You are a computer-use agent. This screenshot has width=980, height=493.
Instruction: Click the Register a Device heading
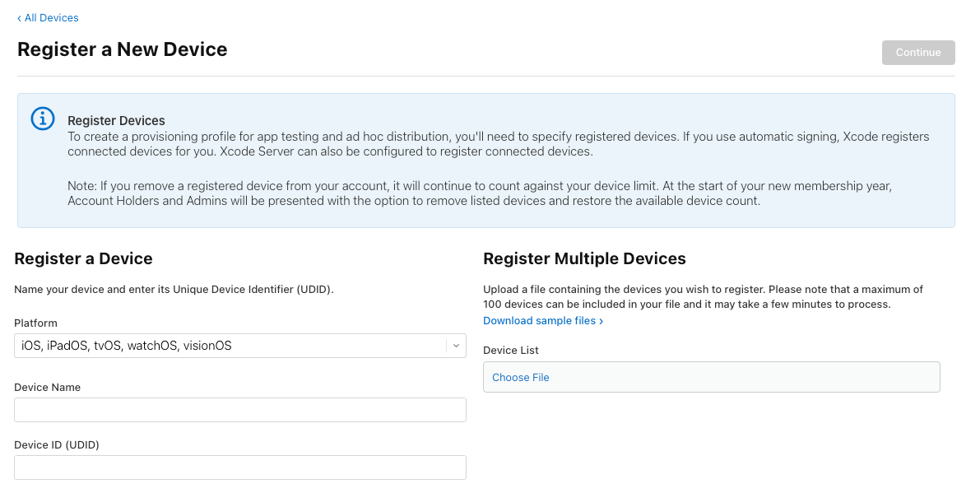click(x=83, y=258)
